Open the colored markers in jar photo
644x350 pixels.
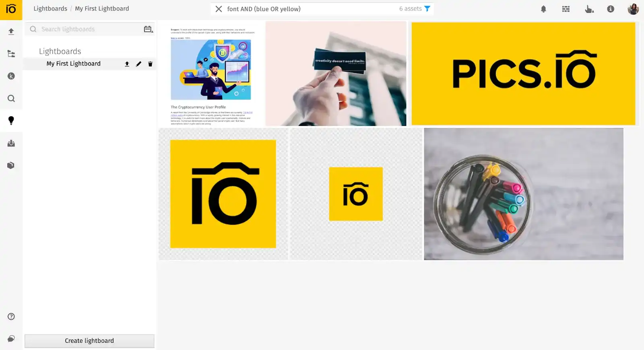[x=524, y=194]
